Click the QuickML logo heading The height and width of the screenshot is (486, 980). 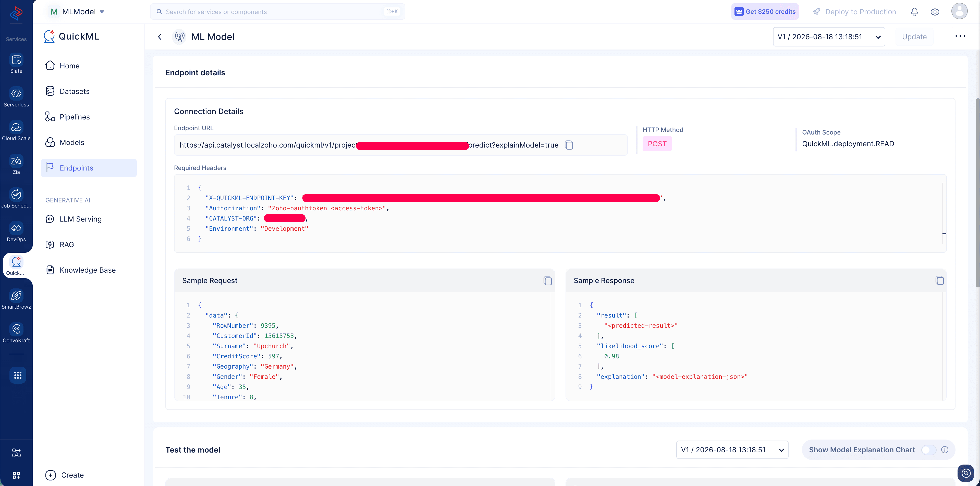(x=71, y=37)
